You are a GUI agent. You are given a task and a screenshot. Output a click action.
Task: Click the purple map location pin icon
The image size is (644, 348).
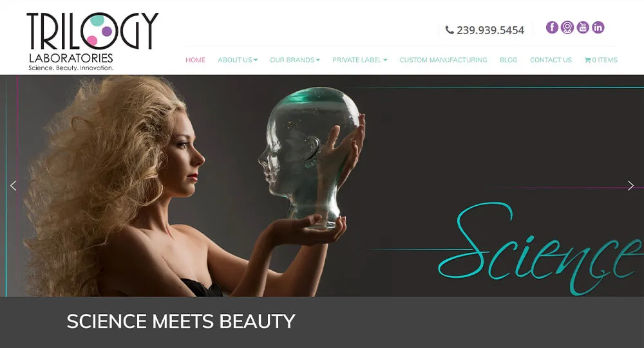click(x=567, y=28)
